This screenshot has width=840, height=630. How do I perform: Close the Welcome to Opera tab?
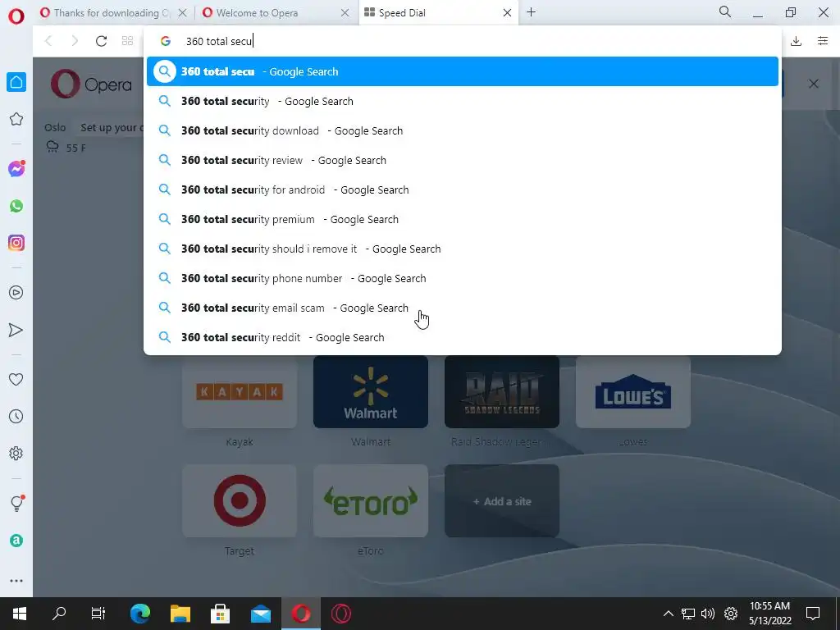[x=345, y=13]
